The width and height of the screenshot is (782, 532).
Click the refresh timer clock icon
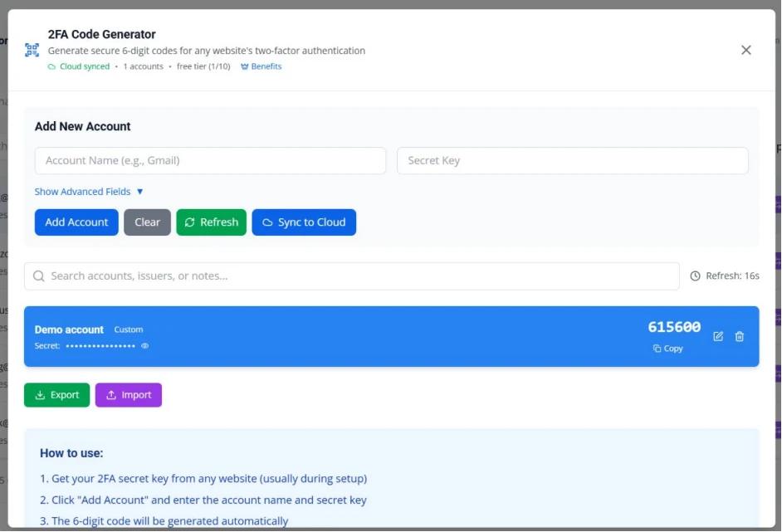[x=695, y=276]
